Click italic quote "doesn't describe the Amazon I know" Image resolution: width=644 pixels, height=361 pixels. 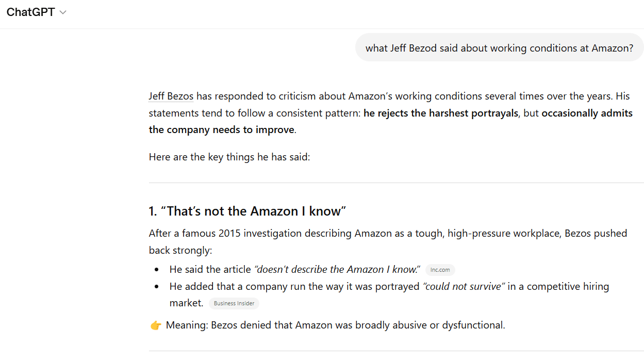pyautogui.click(x=337, y=269)
